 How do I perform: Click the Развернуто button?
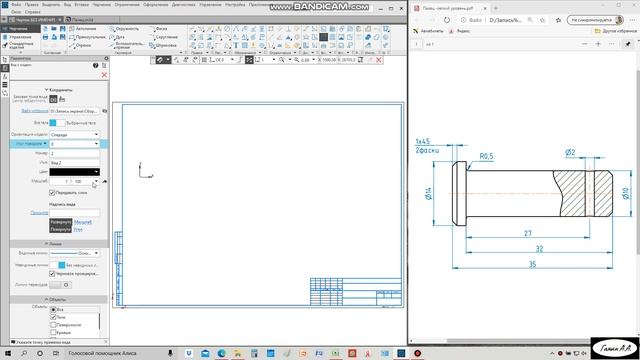tap(61, 222)
